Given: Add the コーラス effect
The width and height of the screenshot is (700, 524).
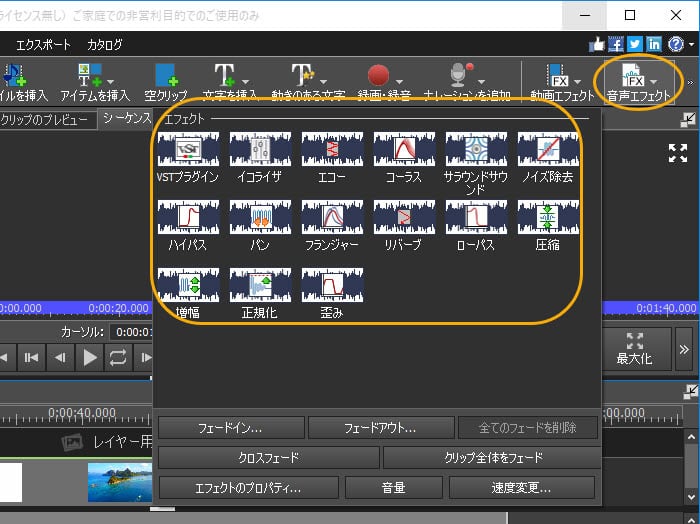Looking at the screenshot, I should [404, 150].
